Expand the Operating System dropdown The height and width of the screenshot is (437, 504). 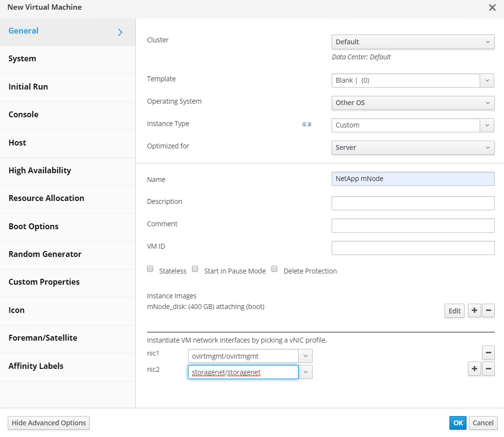coord(412,103)
